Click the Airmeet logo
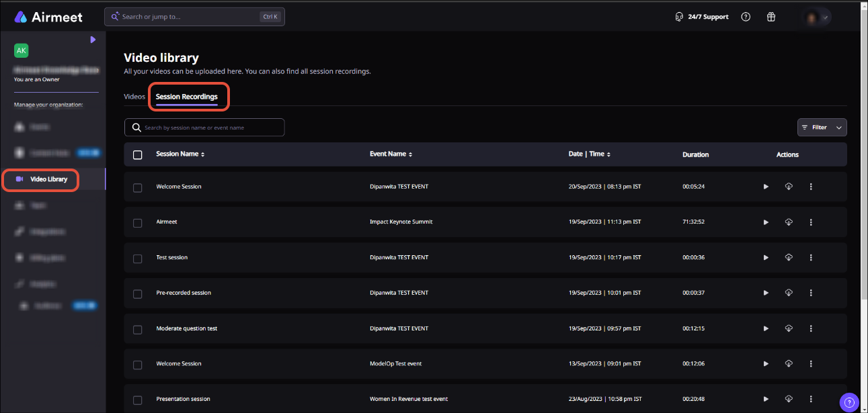The width and height of the screenshot is (868, 413). coord(48,17)
